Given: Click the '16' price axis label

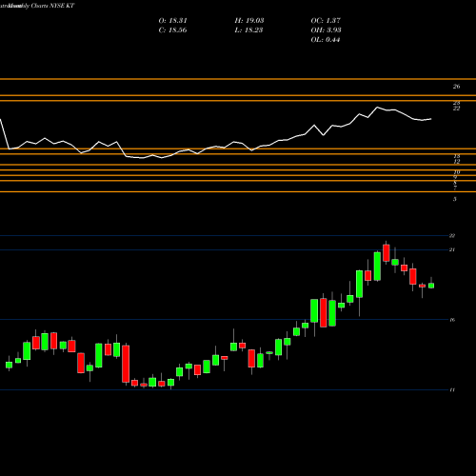Looking at the screenshot, I should coord(452,320).
